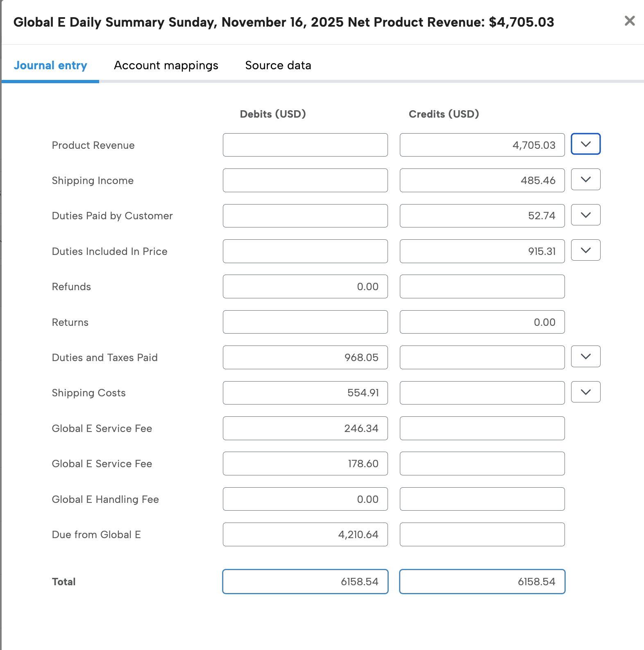This screenshot has height=650, width=644.
Task: Select the Due from Global E amount field
Action: pyautogui.click(x=305, y=534)
